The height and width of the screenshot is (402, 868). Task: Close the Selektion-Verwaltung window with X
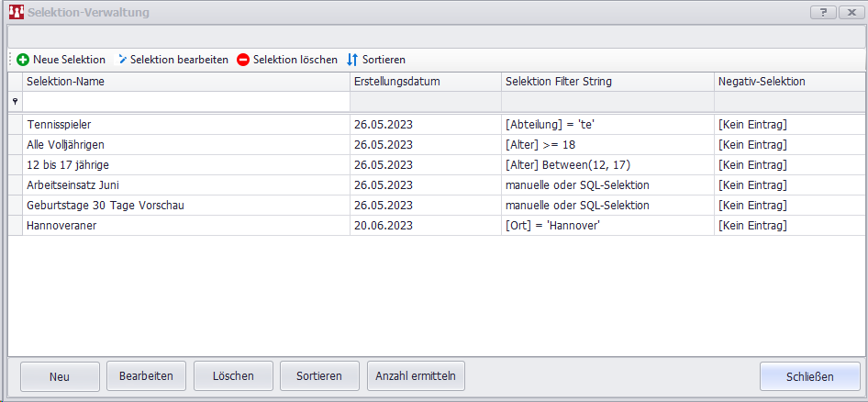850,12
